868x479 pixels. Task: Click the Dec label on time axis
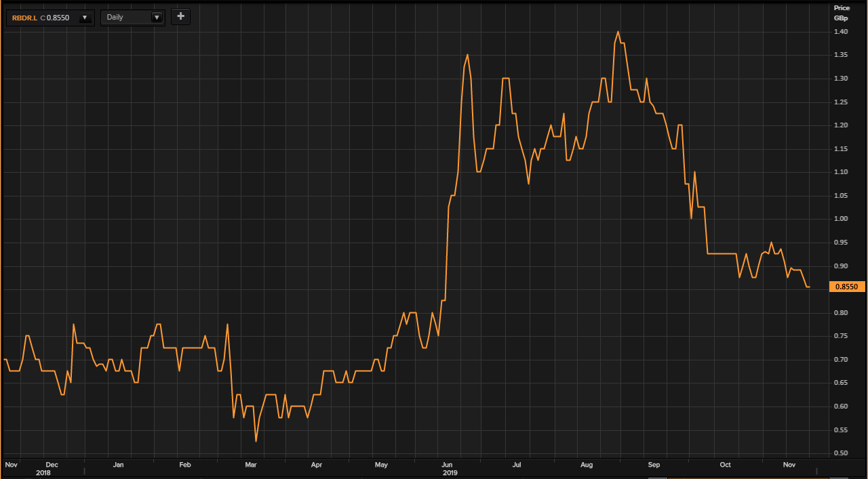pyautogui.click(x=52, y=465)
